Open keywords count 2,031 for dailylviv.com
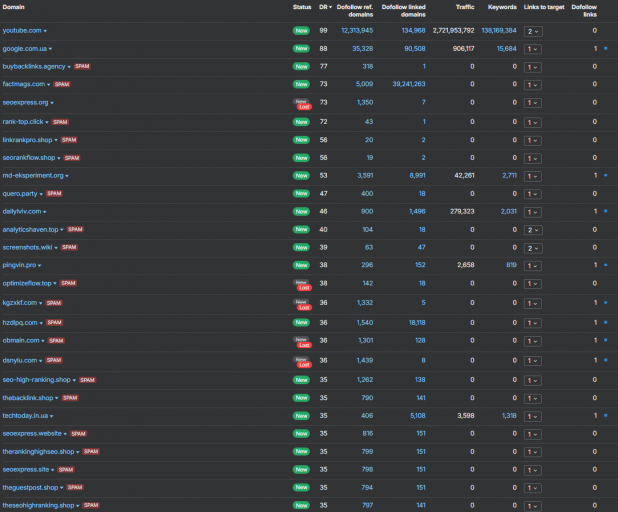The height and width of the screenshot is (512, 618). 508,211
